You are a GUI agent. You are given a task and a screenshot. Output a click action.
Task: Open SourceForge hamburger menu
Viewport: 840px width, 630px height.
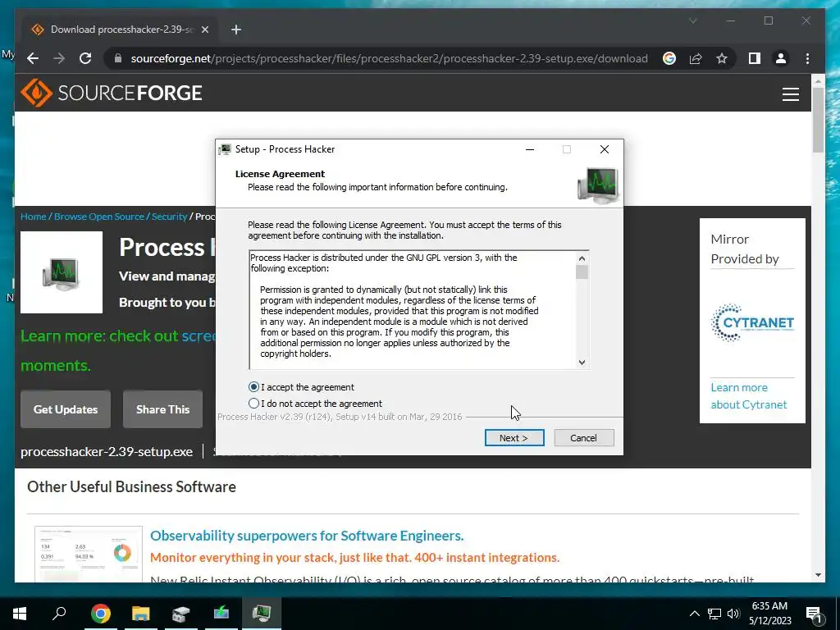click(790, 94)
